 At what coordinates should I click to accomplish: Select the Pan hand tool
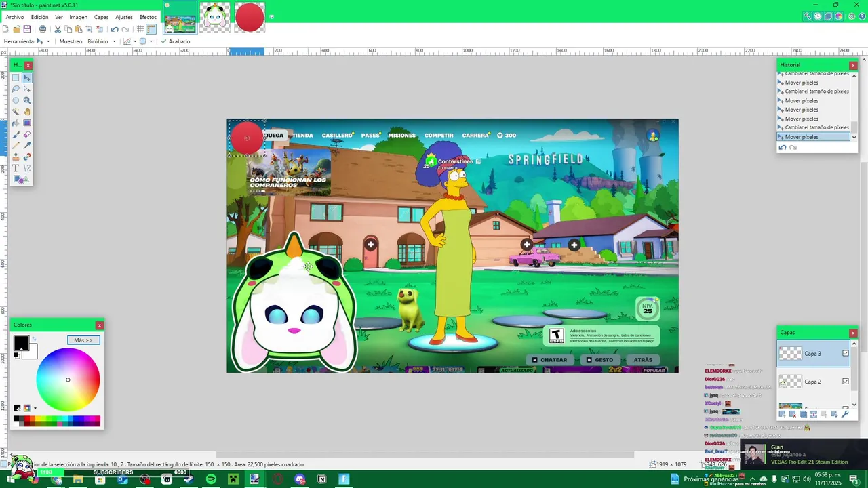coord(27,112)
